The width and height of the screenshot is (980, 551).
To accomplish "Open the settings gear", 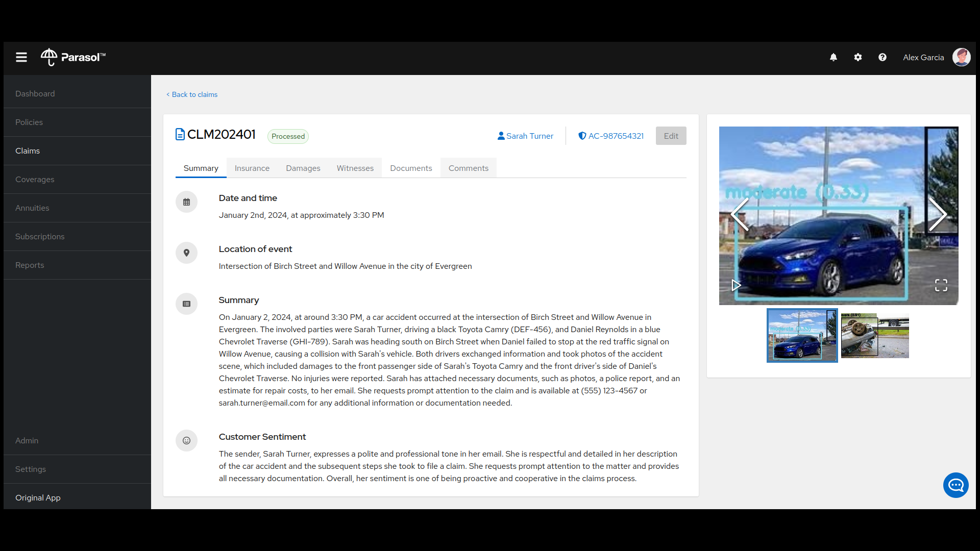I will tap(857, 57).
